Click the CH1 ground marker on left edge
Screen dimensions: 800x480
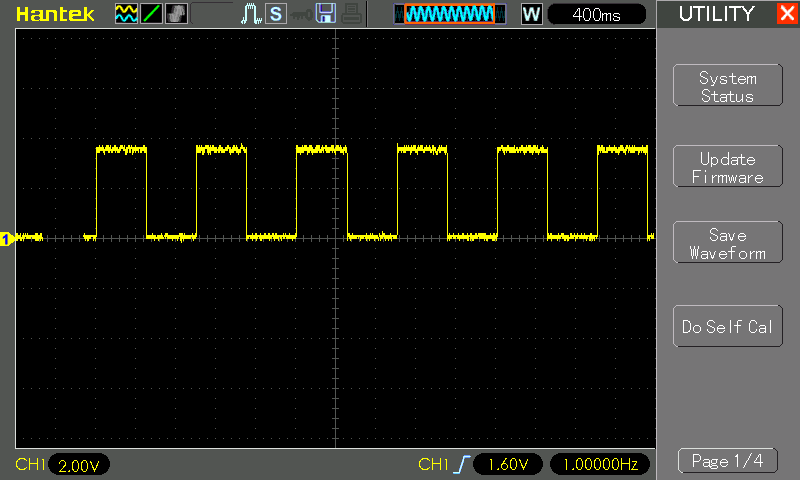(5, 238)
